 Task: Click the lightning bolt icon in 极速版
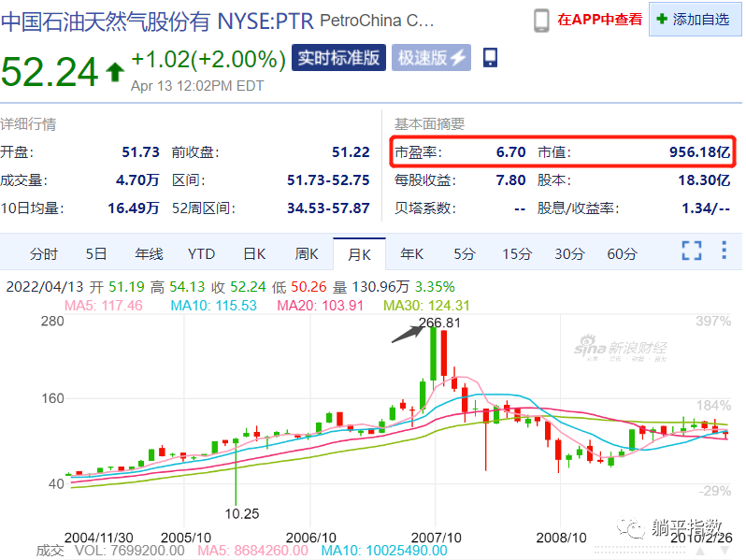458,58
